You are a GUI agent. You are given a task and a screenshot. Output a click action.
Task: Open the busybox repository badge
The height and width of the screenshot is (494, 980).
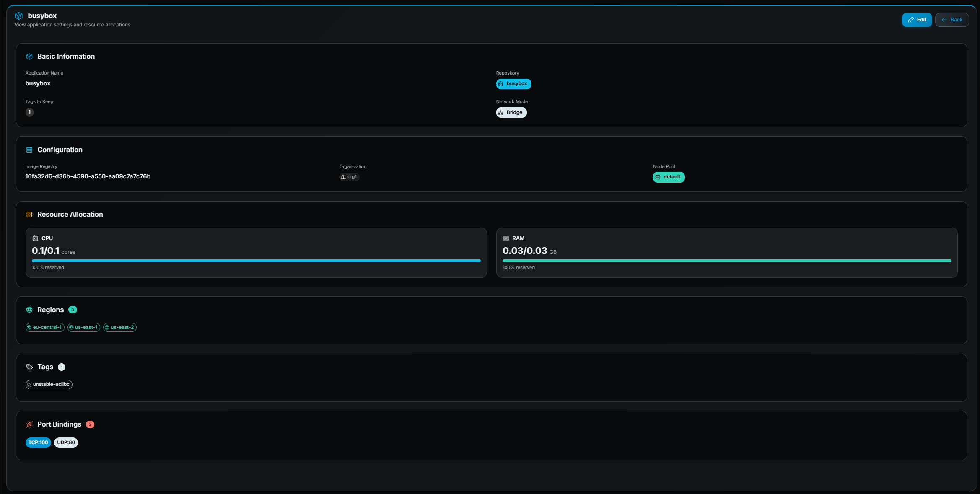(x=514, y=84)
